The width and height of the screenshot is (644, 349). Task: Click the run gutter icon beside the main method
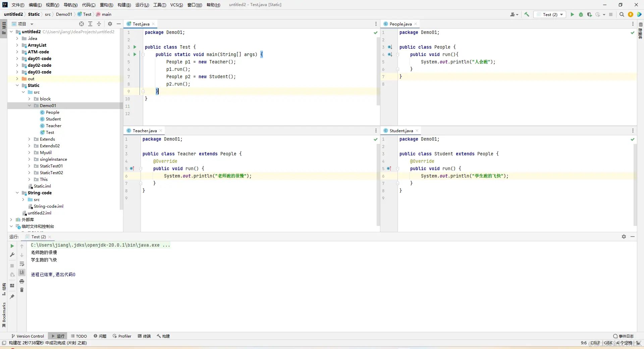(x=135, y=54)
